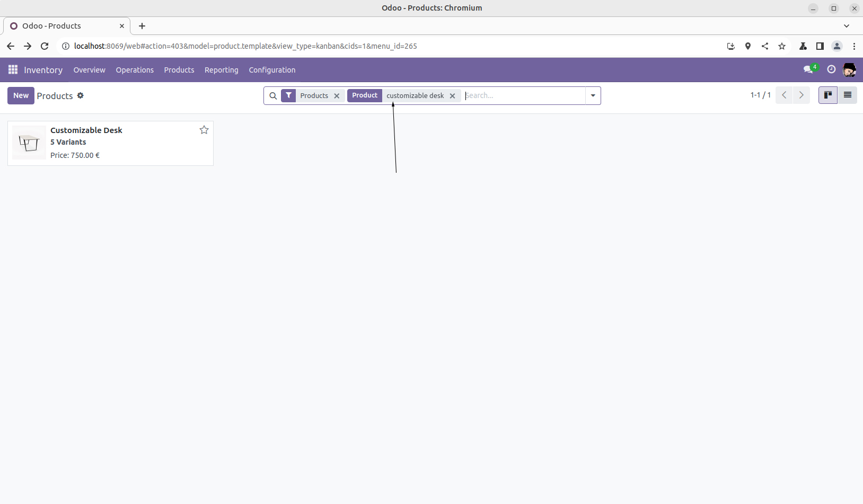This screenshot has width=863, height=504.
Task: Switch to list view
Action: (847, 95)
